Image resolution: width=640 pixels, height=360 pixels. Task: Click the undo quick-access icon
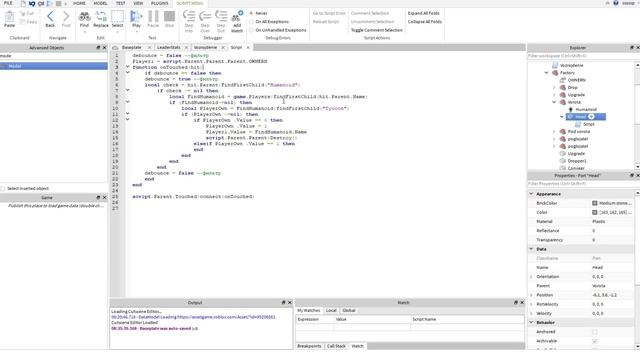[x=32, y=3]
